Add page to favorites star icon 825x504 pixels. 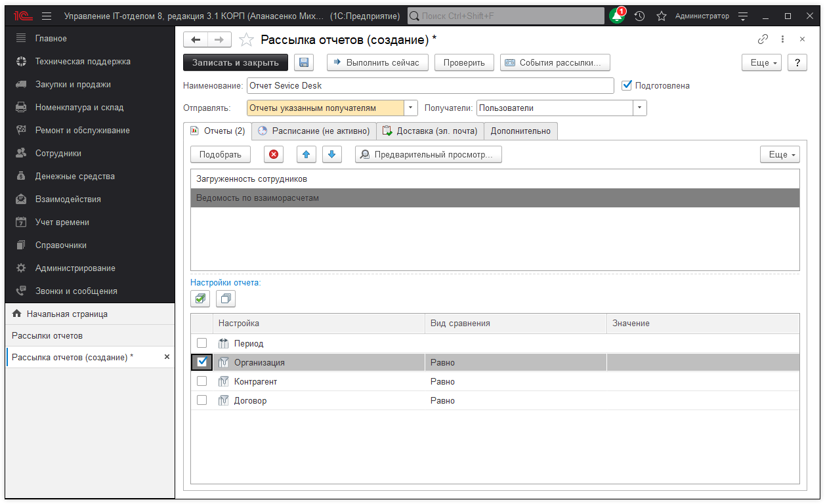tap(246, 40)
